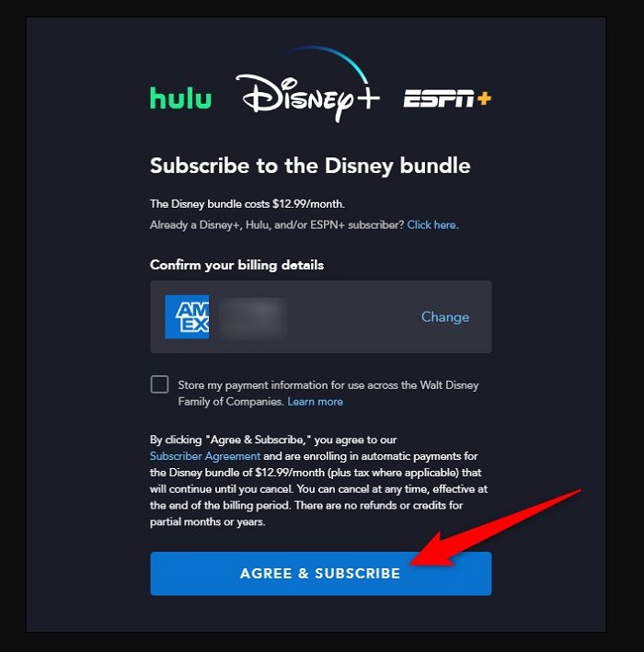Image resolution: width=644 pixels, height=652 pixels.
Task: Click the automatic payments legal paragraph
Action: pyautogui.click(x=318, y=481)
